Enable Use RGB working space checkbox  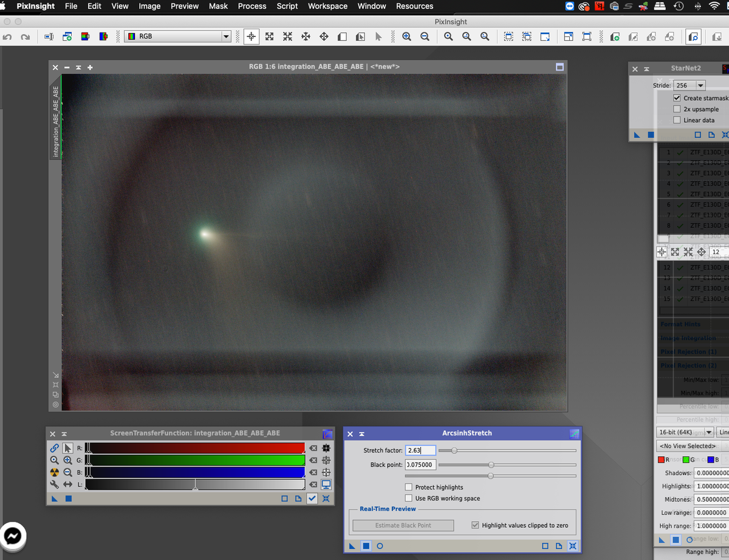click(409, 498)
